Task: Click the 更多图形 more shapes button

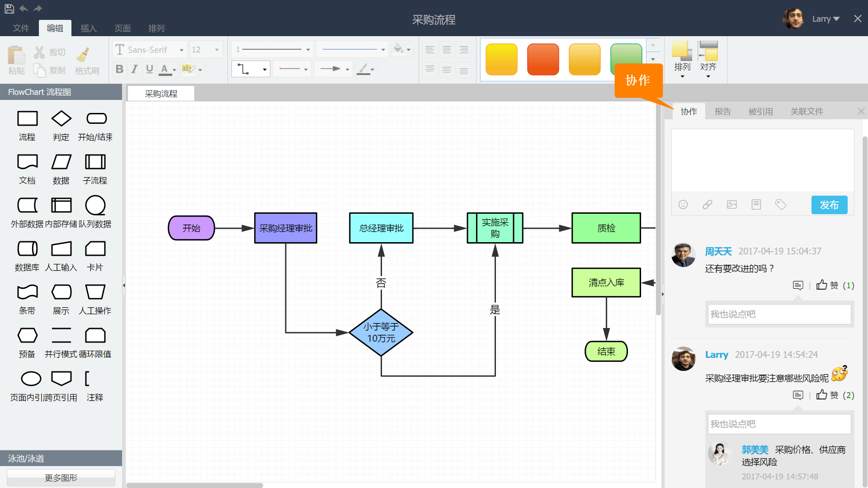Action: coord(61,478)
